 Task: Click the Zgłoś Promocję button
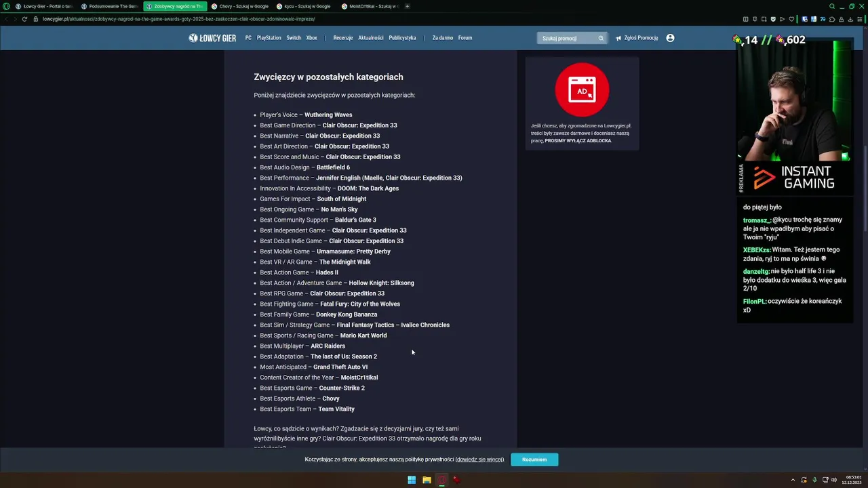tap(637, 38)
